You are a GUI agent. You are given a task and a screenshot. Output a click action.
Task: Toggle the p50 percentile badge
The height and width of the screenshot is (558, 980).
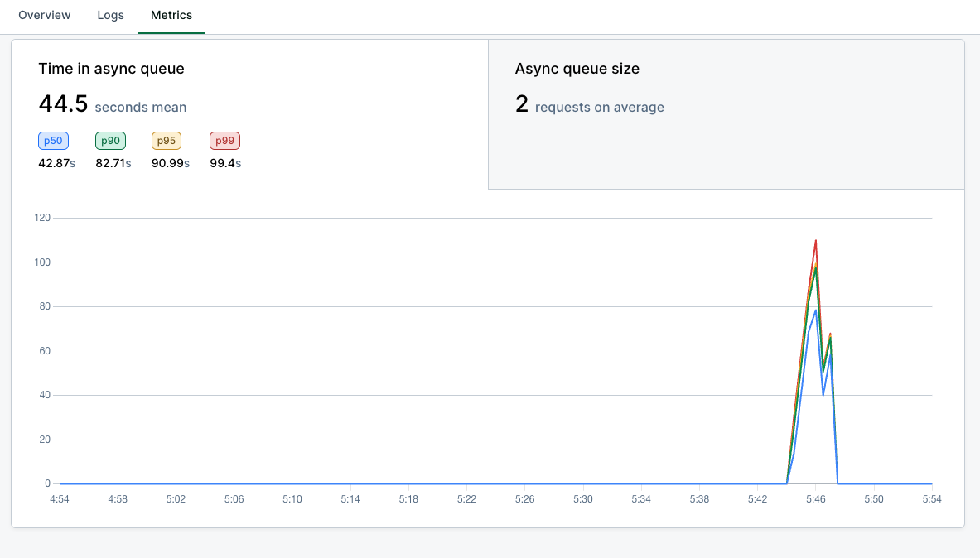53,141
